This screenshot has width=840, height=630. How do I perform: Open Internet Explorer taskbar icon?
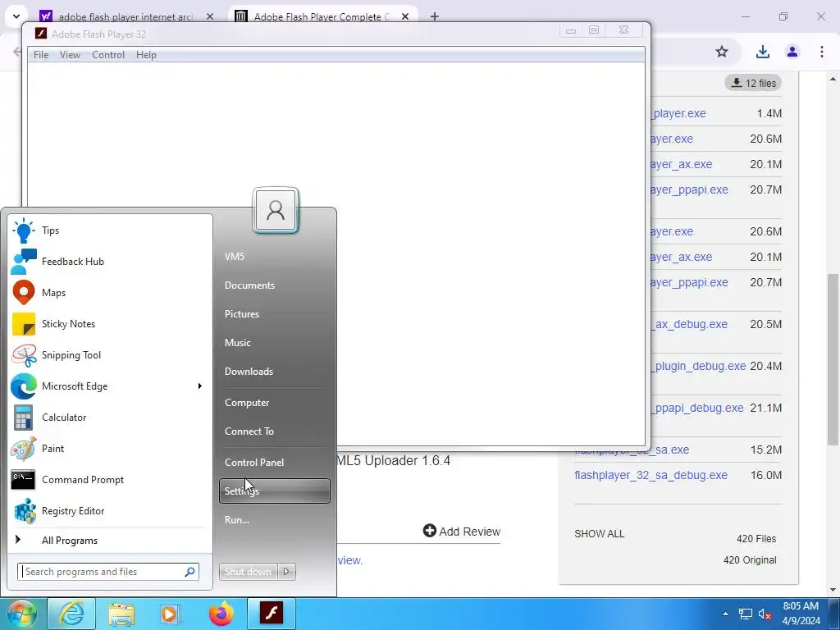point(71,614)
